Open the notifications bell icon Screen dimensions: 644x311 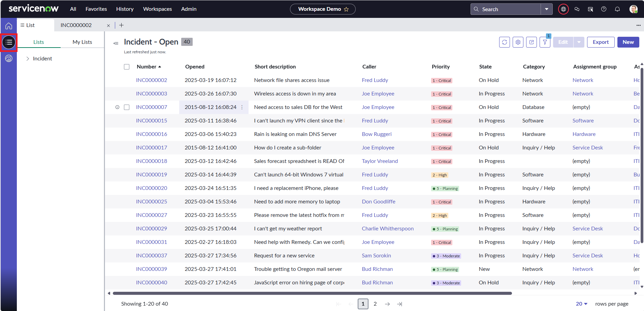tap(617, 9)
